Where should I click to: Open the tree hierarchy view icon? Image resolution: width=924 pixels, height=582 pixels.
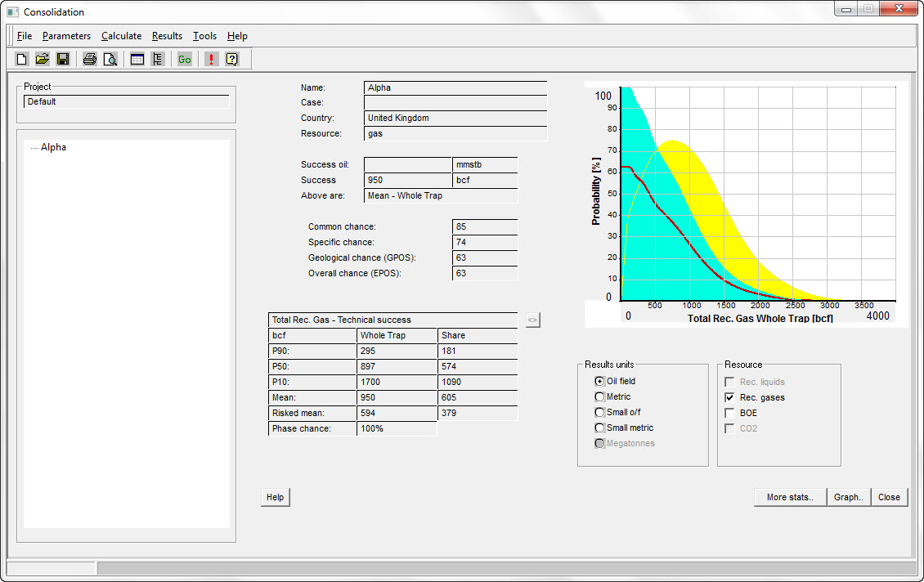click(157, 58)
